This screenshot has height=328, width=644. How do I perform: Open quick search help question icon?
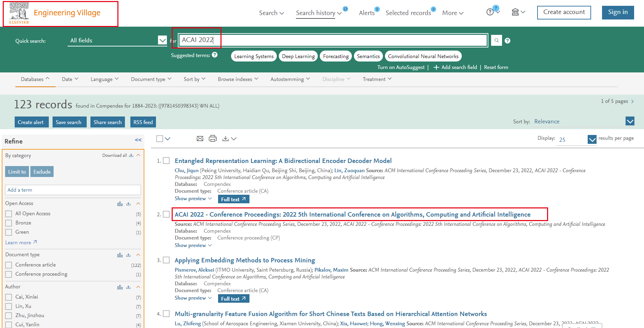pos(507,41)
